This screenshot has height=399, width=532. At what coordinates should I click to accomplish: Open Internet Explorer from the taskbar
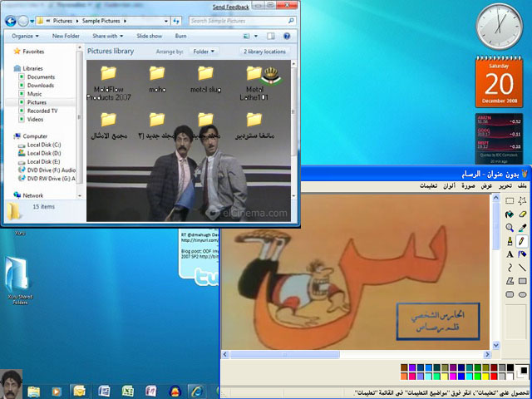coord(196,392)
